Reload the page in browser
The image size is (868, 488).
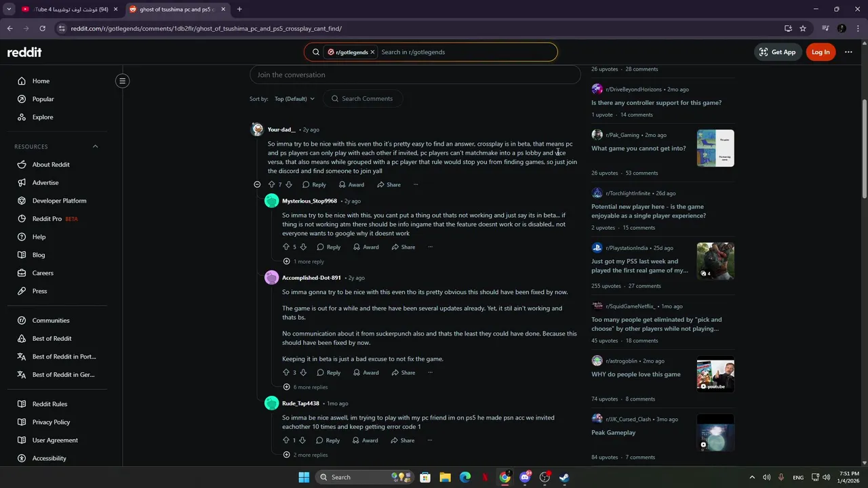point(42,28)
